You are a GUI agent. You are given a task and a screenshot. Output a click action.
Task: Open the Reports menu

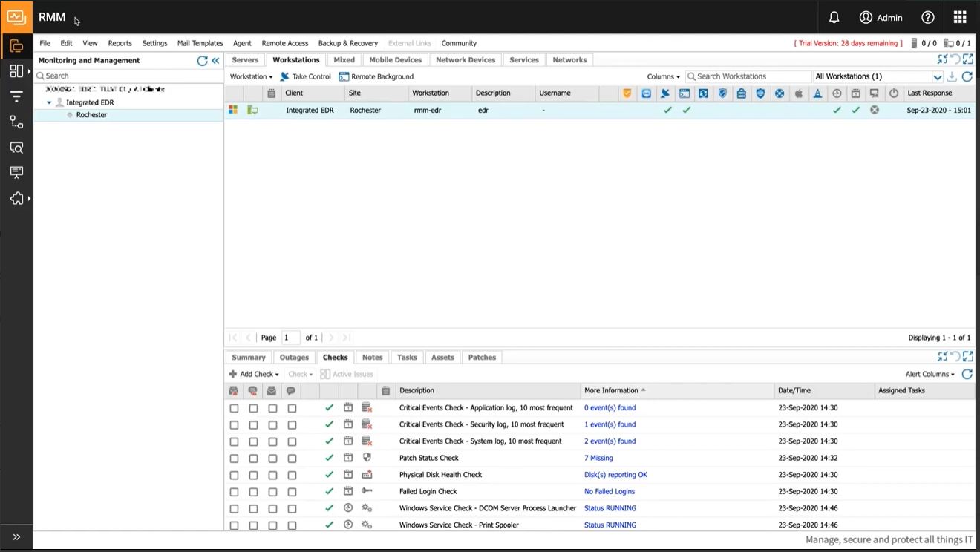point(120,43)
